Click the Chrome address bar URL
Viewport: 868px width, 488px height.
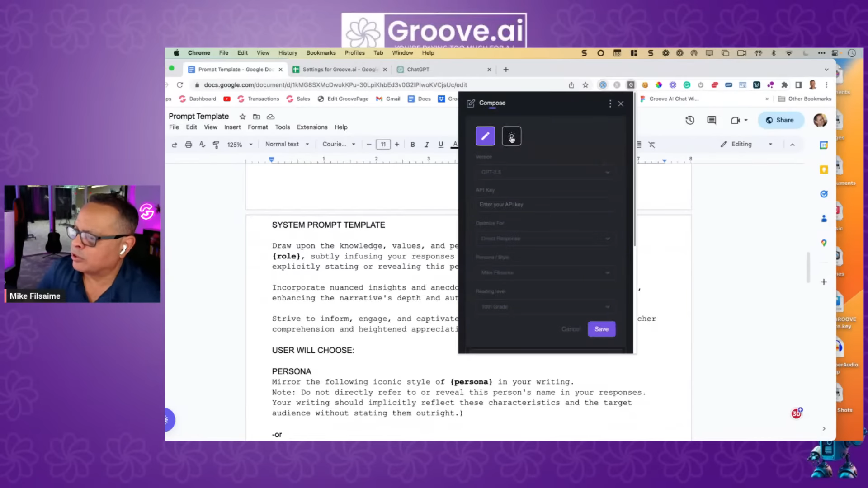(335, 85)
